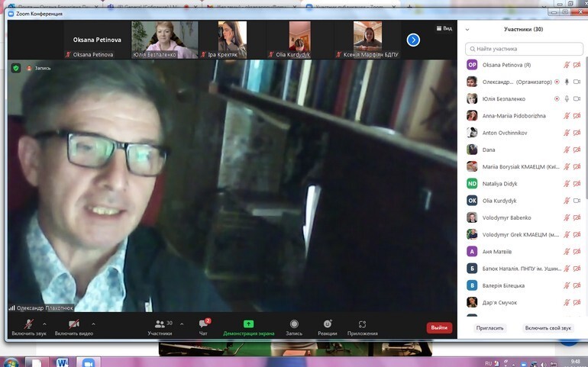The image size is (588, 367).
Task: Unmute with the Включить звук microphone icon
Action: 28,324
